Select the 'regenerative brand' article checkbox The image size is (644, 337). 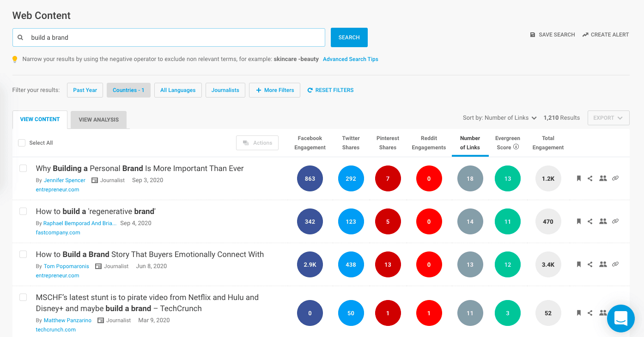[x=23, y=211]
